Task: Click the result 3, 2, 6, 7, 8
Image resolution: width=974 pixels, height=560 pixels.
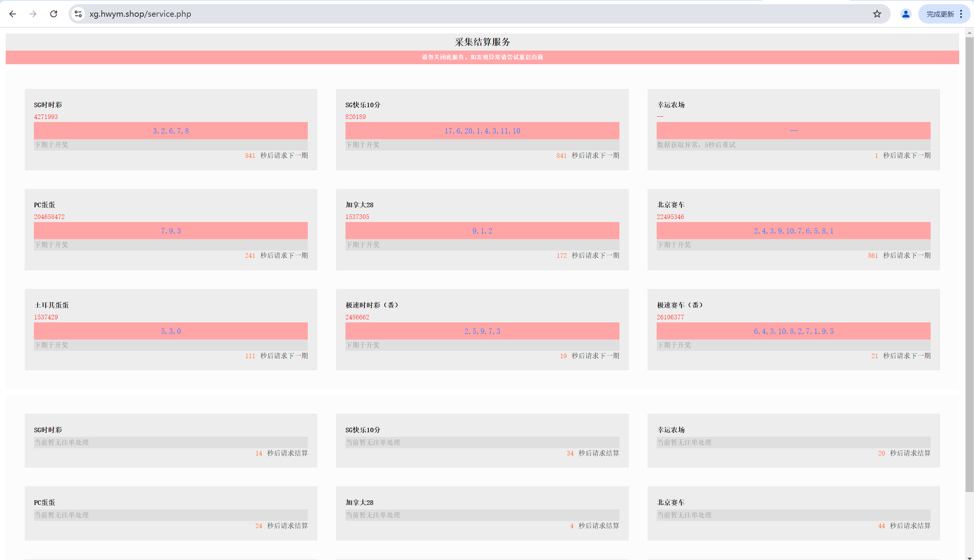Action: 171,131
